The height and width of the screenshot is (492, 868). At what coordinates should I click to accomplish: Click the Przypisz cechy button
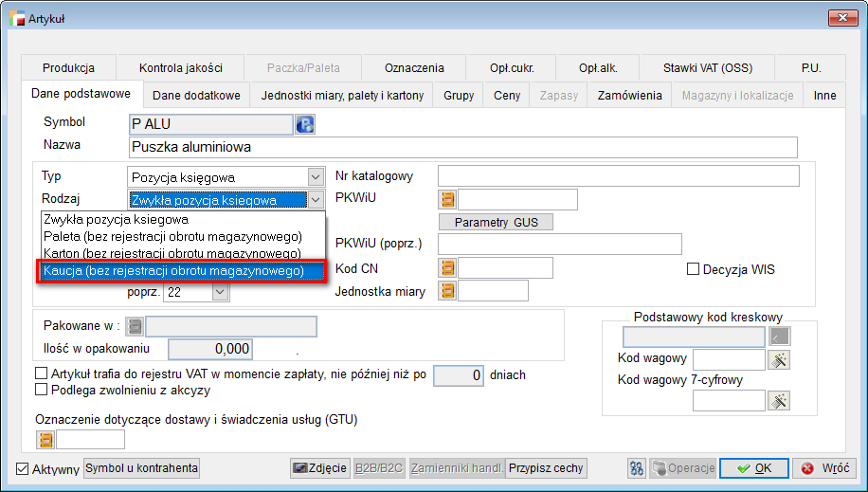[547, 468]
